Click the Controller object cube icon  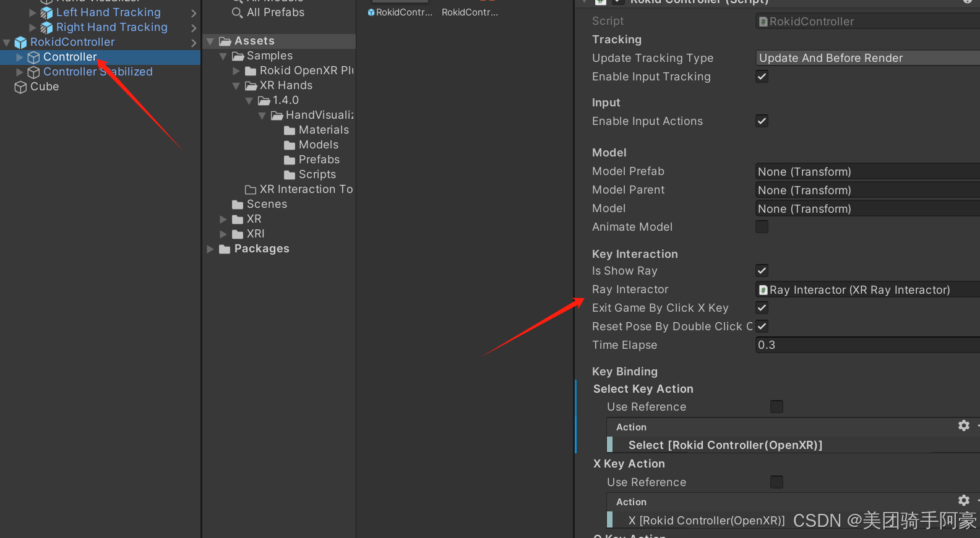point(33,57)
